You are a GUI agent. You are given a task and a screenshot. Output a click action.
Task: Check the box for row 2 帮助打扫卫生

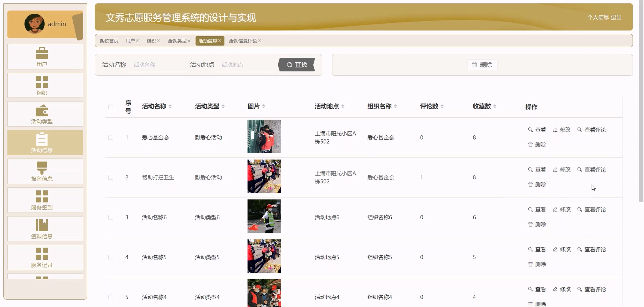(110, 177)
